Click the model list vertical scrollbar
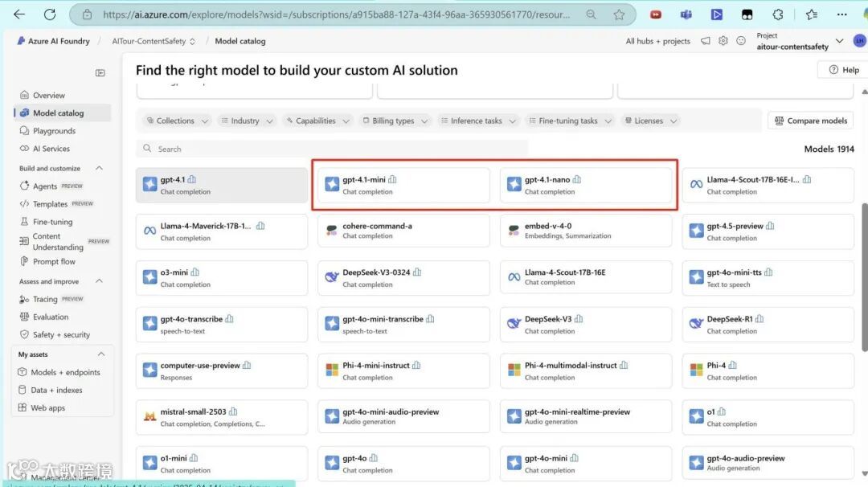Viewport: 868px width, 487px height. 864,276
